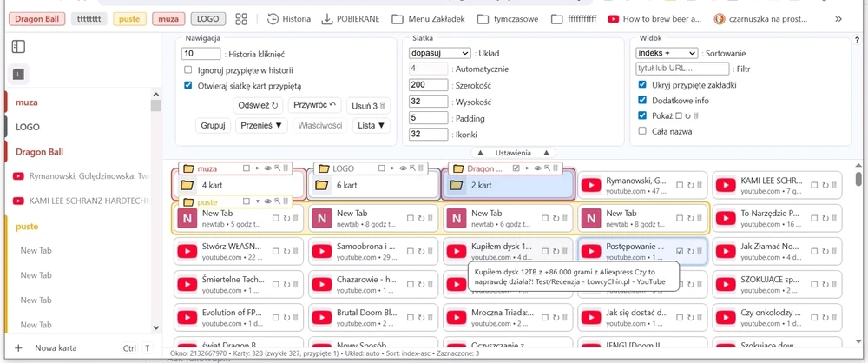
Task: Click the folder icon of the LOGO group card
Action: 321,185
